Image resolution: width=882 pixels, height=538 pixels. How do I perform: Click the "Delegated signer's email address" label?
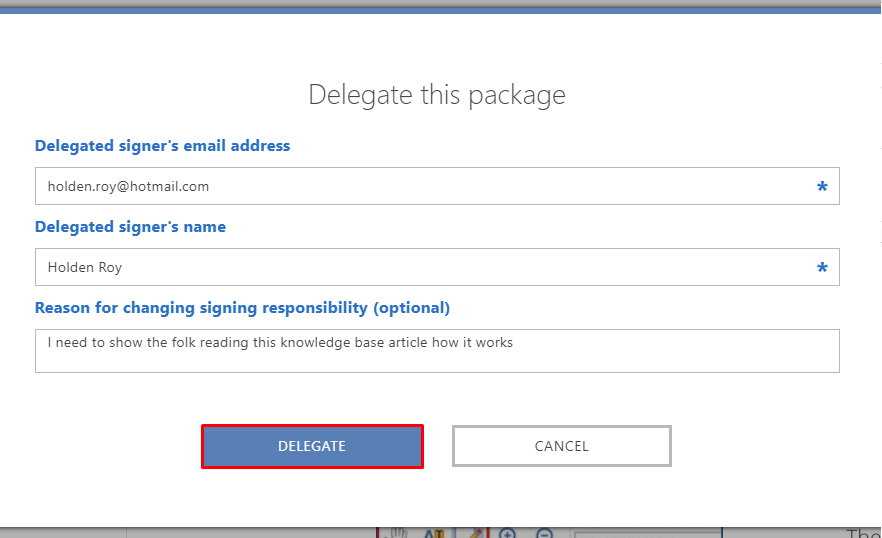(163, 146)
